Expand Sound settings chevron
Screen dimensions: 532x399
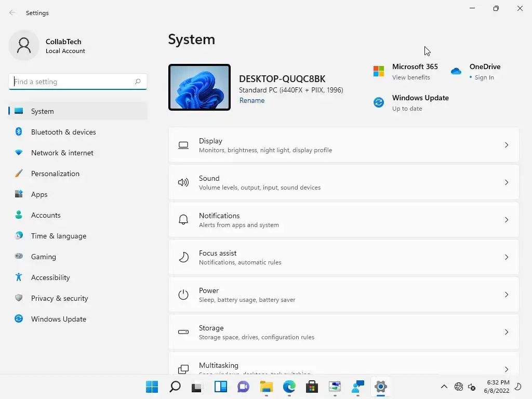506,182
